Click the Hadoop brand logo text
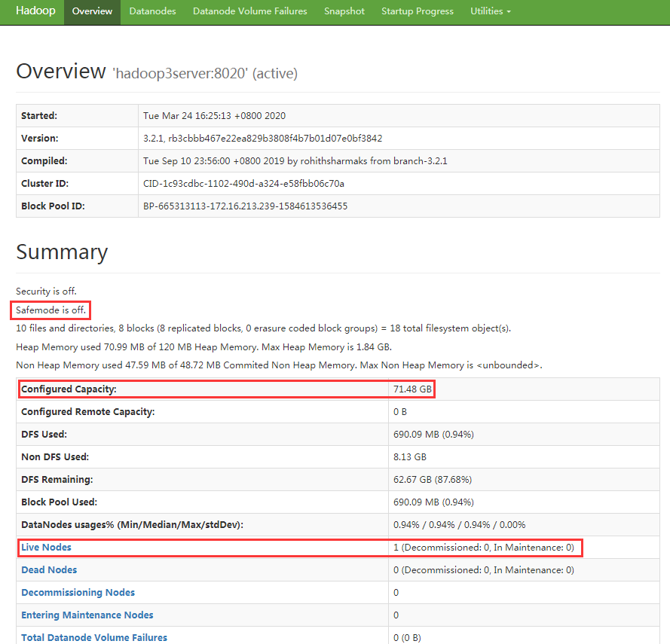The width and height of the screenshot is (670, 644). [35, 11]
